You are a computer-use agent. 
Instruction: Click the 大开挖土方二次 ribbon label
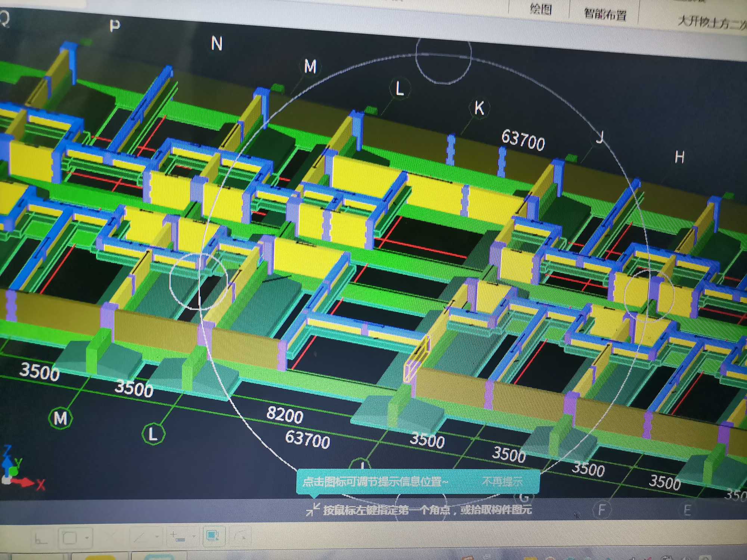[712, 22]
